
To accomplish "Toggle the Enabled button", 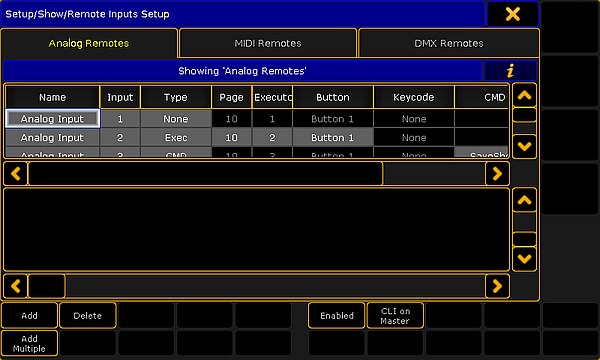I will point(337,316).
